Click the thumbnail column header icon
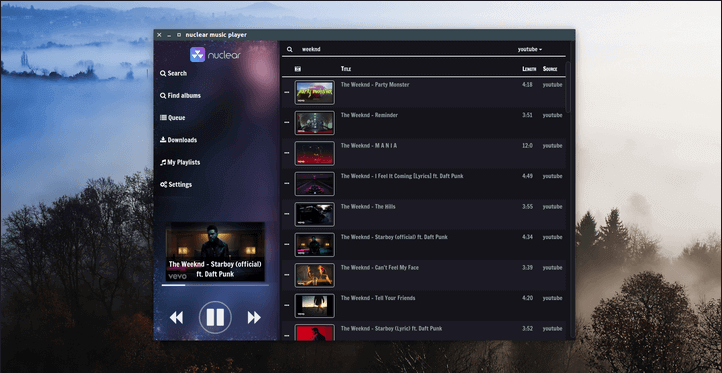Image resolution: width=722 pixels, height=373 pixels. (298, 69)
